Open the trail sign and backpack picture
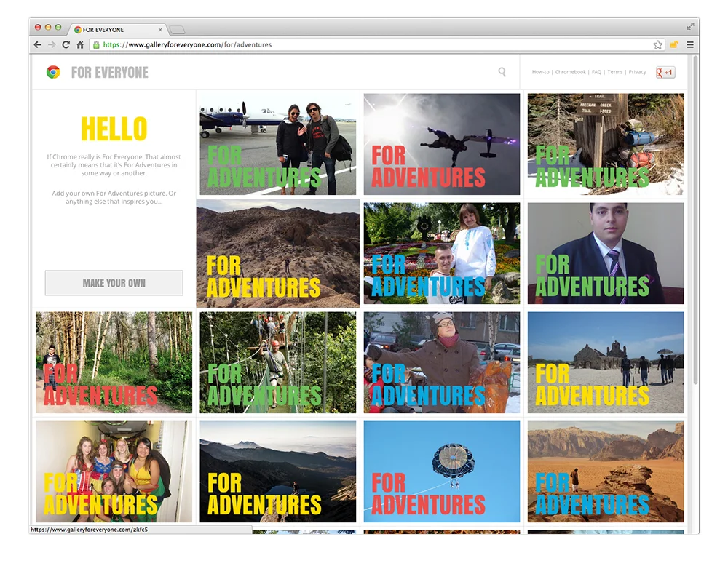 [x=606, y=144]
